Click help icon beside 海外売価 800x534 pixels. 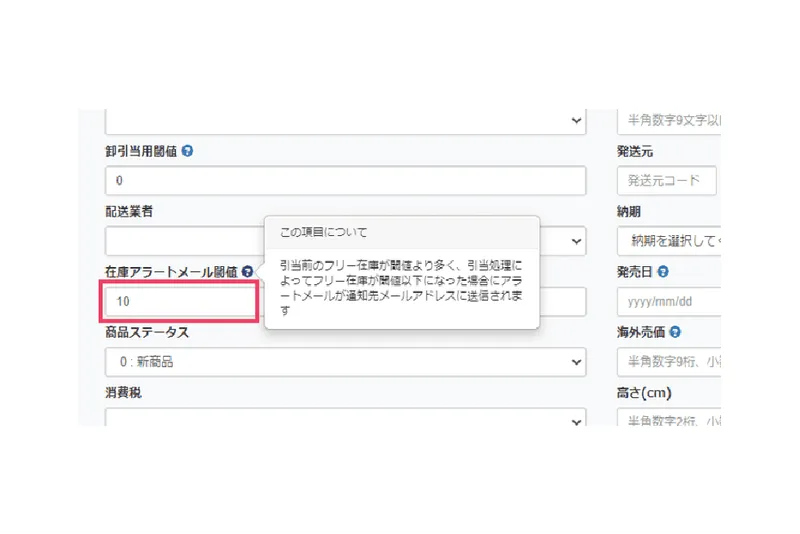675,332
